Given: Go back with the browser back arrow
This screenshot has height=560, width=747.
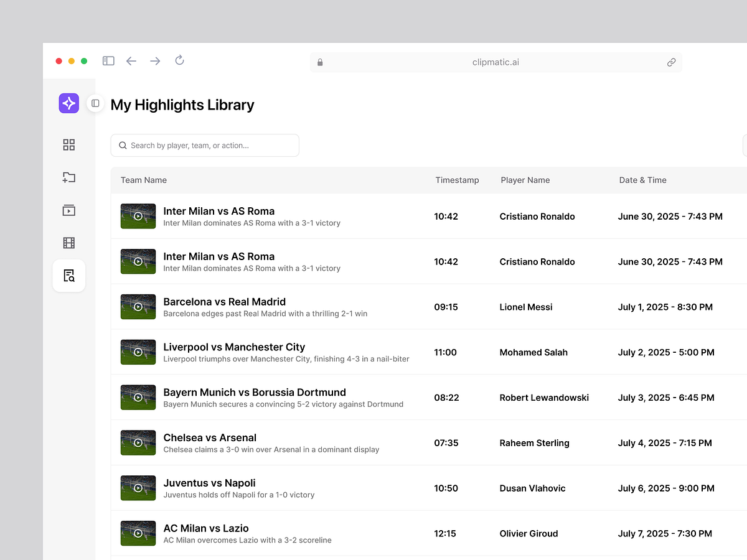Looking at the screenshot, I should tap(131, 61).
